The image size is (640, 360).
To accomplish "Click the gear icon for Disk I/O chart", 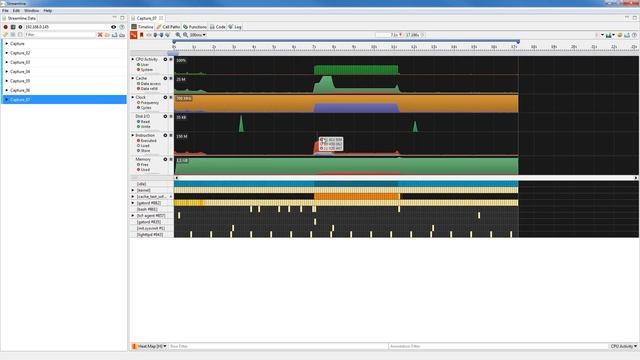I will (165, 116).
